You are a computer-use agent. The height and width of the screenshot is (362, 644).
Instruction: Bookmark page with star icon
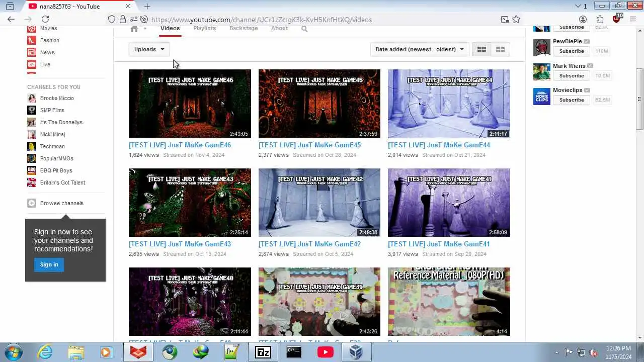[x=516, y=20]
